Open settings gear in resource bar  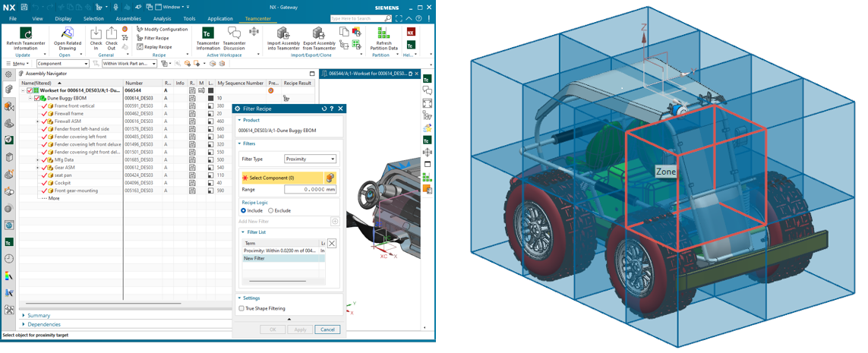click(8, 74)
